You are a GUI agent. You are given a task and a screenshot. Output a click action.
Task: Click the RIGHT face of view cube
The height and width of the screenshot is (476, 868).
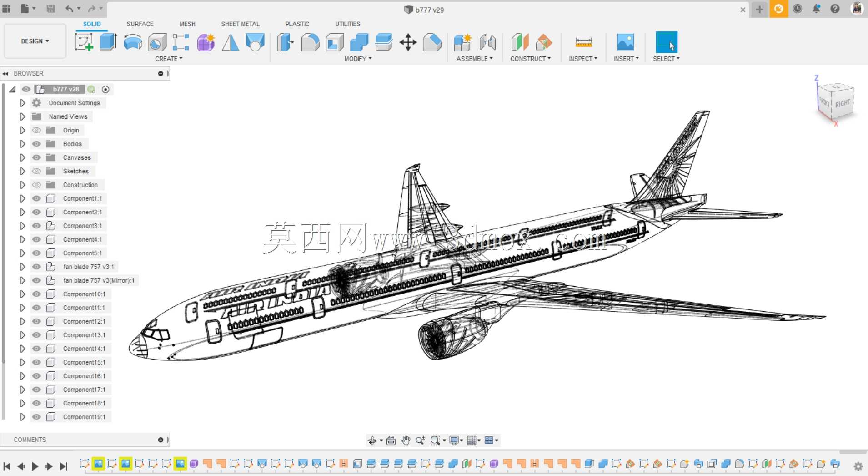pyautogui.click(x=843, y=103)
